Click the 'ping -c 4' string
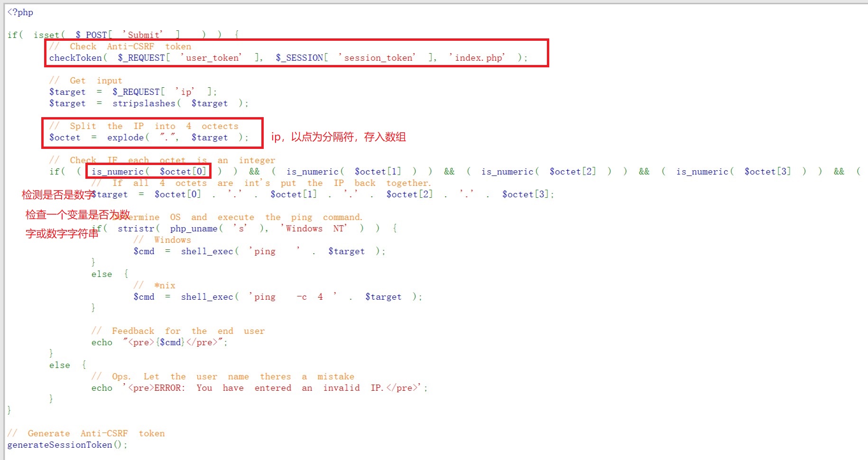868x460 pixels. pos(294,297)
